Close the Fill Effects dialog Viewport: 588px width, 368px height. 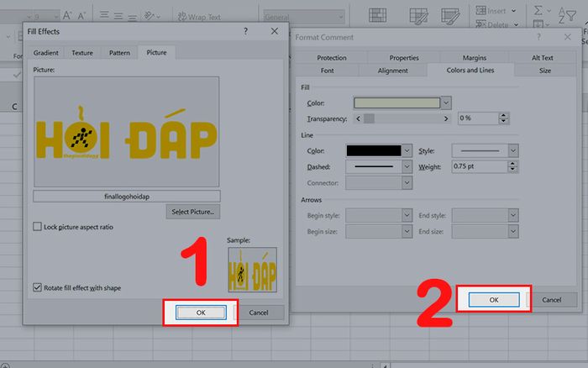click(275, 31)
